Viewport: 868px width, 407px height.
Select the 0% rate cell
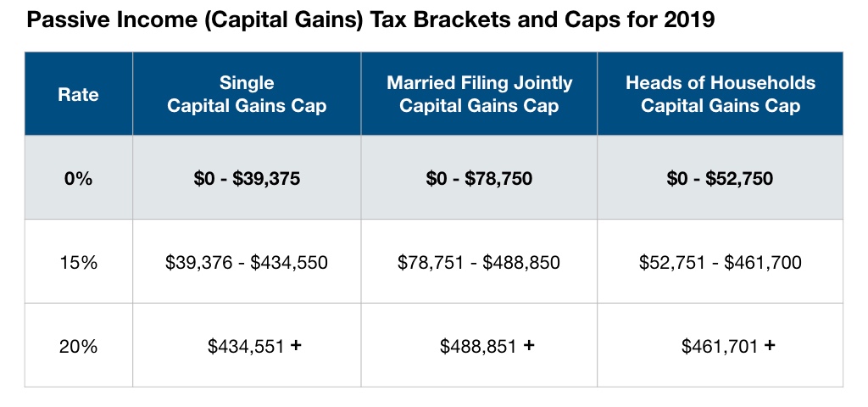[78, 179]
